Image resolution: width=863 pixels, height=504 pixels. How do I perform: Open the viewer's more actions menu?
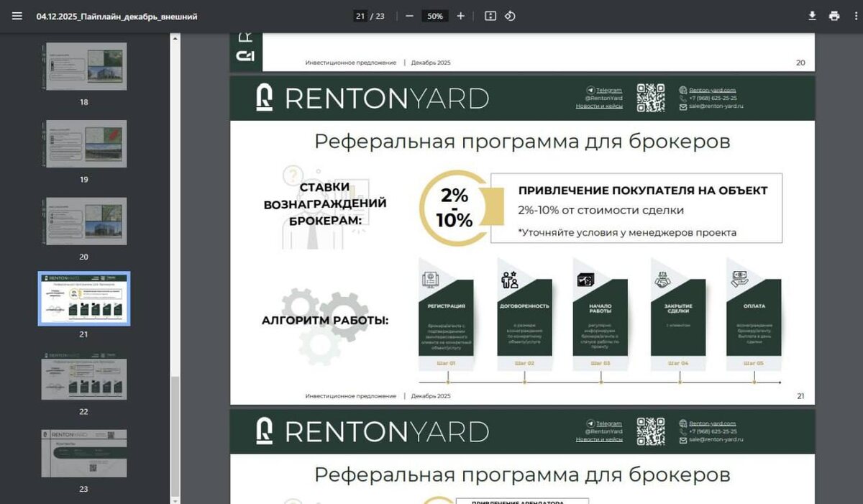pyautogui.click(x=854, y=16)
